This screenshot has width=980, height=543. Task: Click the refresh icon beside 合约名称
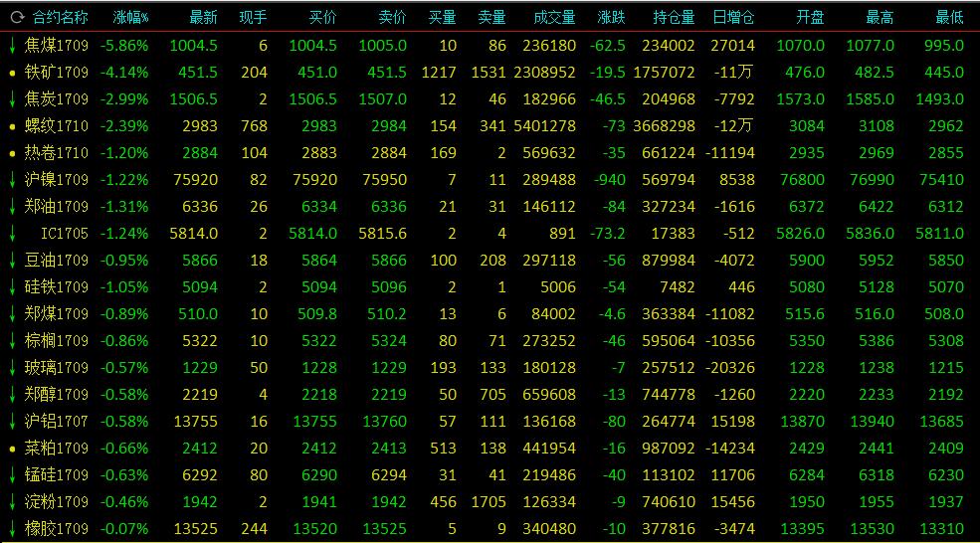pyautogui.click(x=17, y=18)
